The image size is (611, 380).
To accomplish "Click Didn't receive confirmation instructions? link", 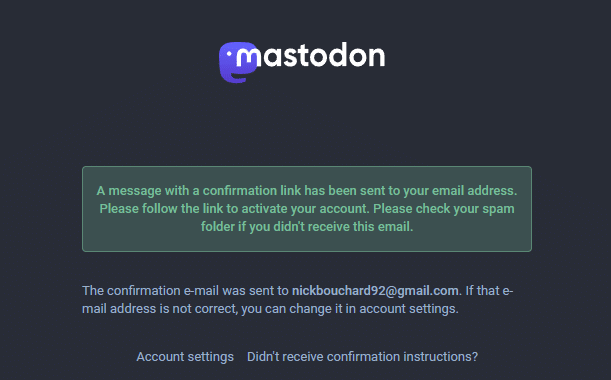I will click(362, 357).
